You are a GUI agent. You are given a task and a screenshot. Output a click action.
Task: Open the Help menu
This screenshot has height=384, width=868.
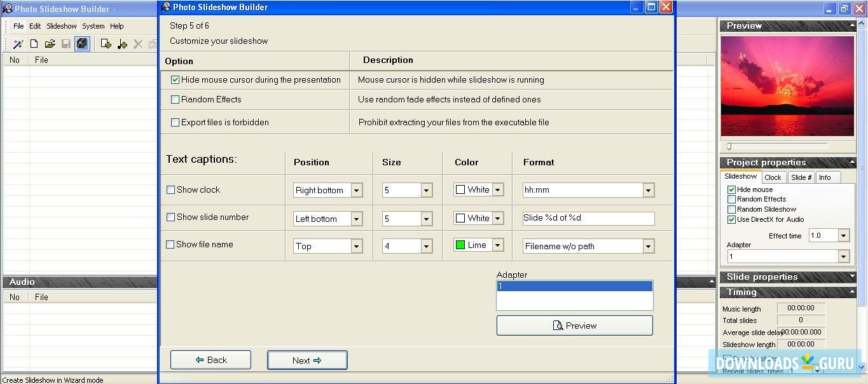tap(117, 26)
